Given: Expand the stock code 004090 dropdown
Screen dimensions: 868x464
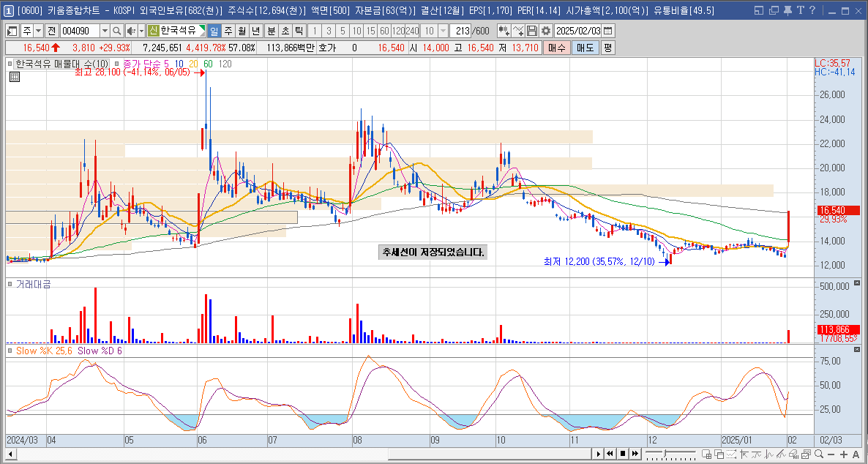Looking at the screenshot, I should [105, 31].
